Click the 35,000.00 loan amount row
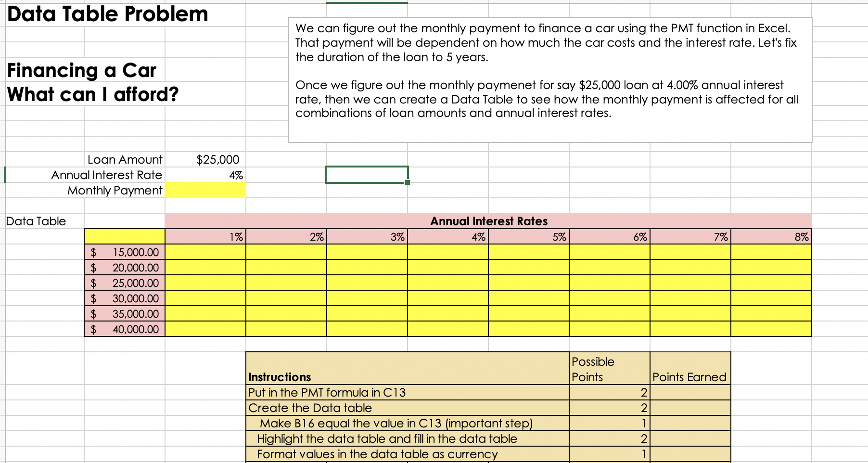Viewport: 868px width, 463px height. [x=125, y=313]
